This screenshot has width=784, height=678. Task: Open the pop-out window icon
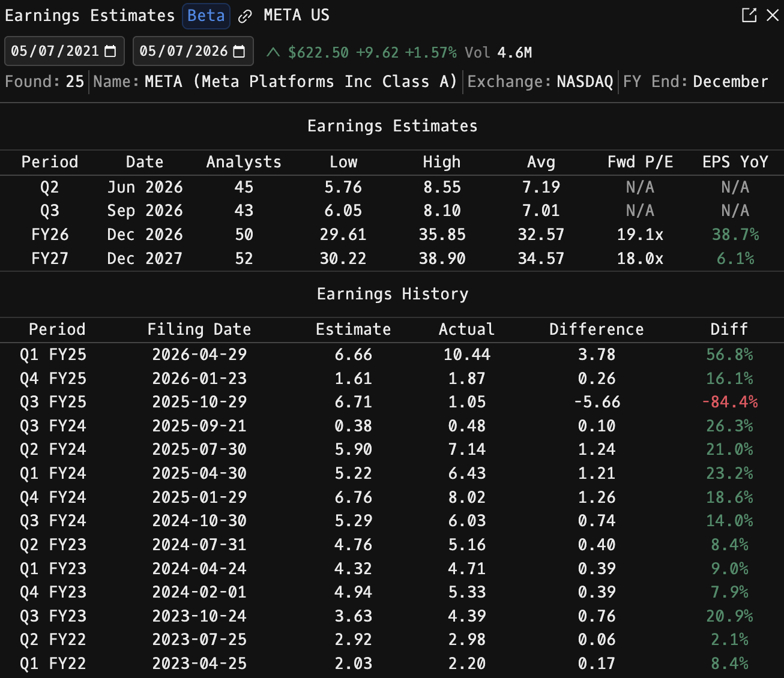749,15
